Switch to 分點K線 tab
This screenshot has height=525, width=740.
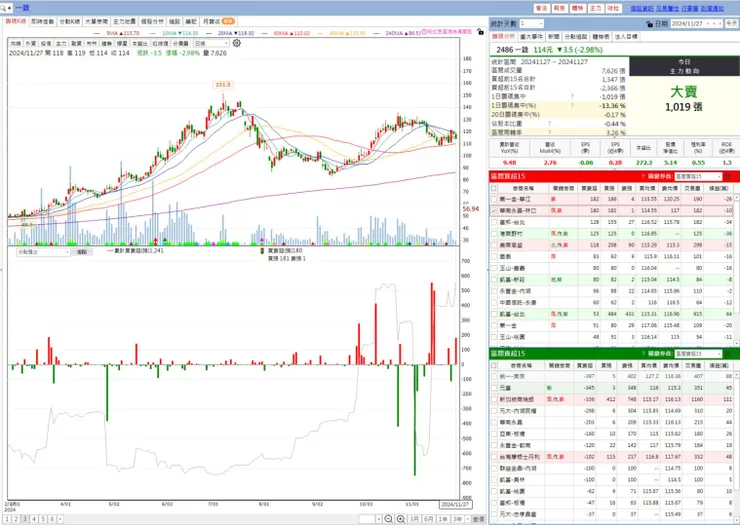click(x=69, y=21)
